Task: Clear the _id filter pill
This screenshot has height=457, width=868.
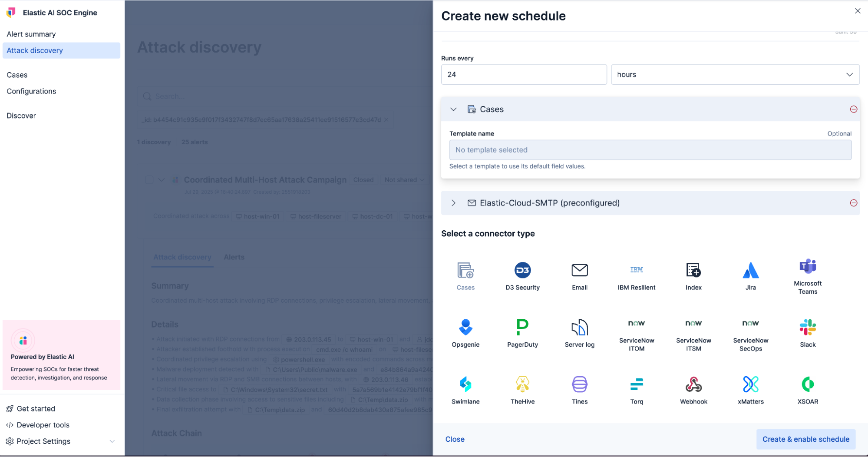Action: [386, 119]
